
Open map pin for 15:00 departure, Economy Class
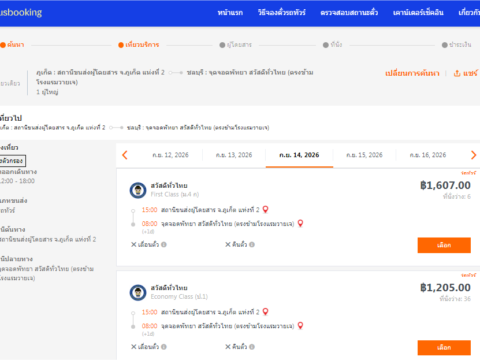coord(265,312)
